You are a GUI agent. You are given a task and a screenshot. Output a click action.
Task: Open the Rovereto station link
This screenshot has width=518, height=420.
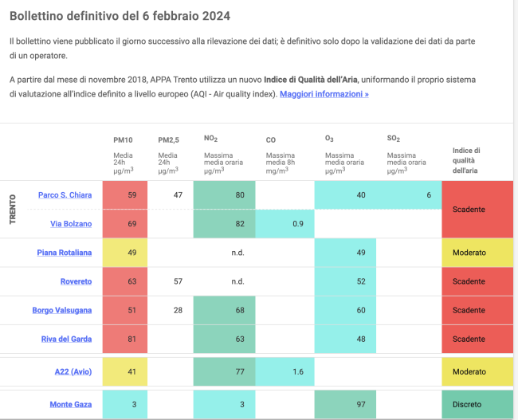click(x=76, y=281)
